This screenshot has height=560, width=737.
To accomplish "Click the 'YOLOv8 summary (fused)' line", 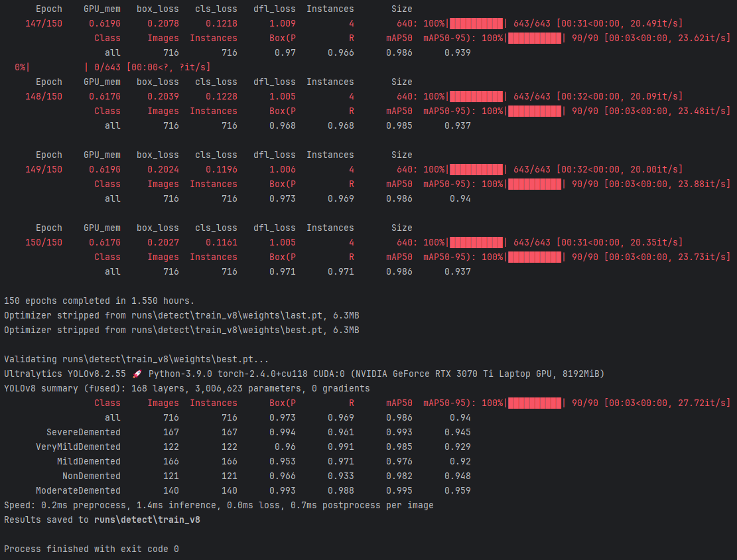I will (x=186, y=388).
